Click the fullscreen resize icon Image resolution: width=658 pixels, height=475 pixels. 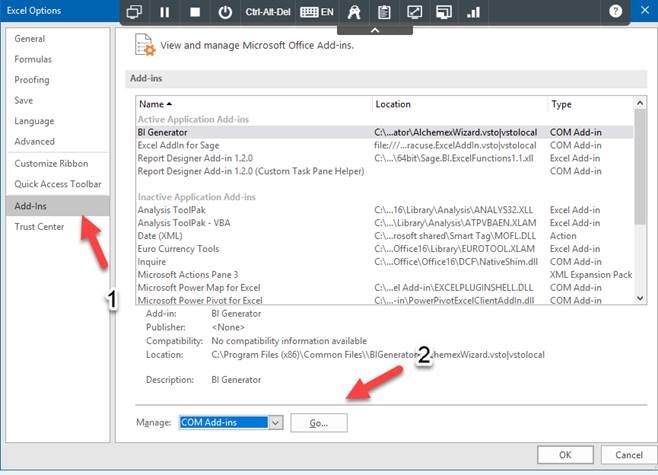pos(414,12)
